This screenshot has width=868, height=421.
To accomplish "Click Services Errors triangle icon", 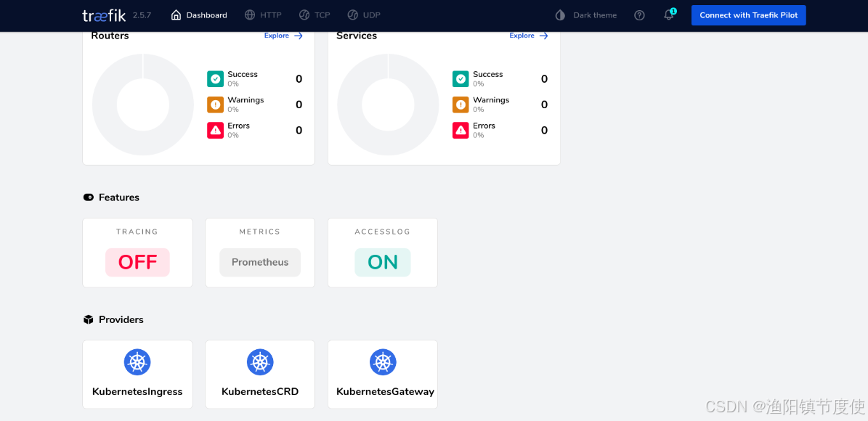I will pyautogui.click(x=461, y=130).
